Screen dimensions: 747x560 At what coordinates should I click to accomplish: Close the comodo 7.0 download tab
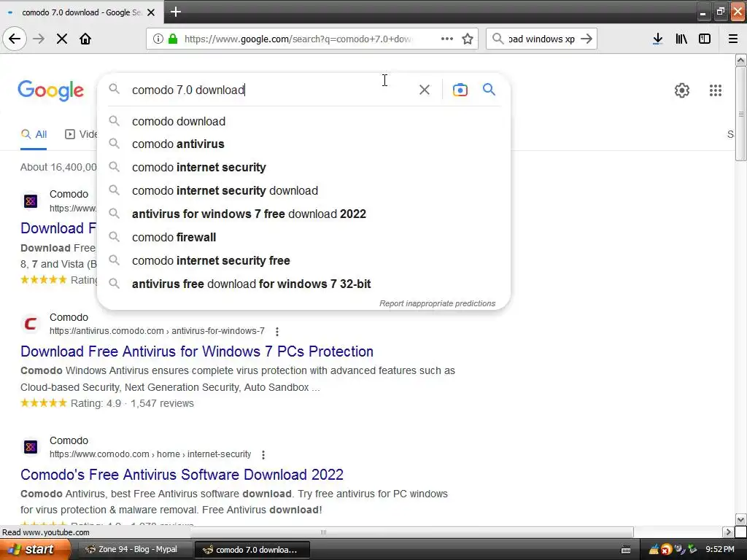coord(151,12)
